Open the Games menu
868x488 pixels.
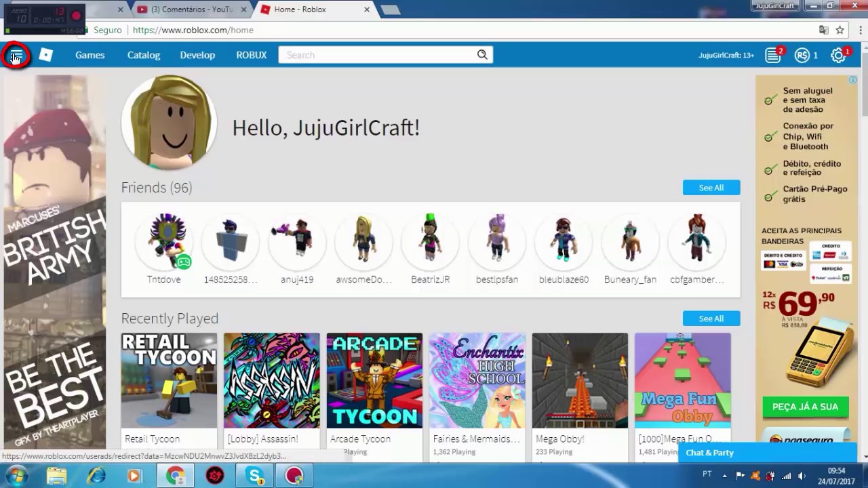(x=90, y=55)
